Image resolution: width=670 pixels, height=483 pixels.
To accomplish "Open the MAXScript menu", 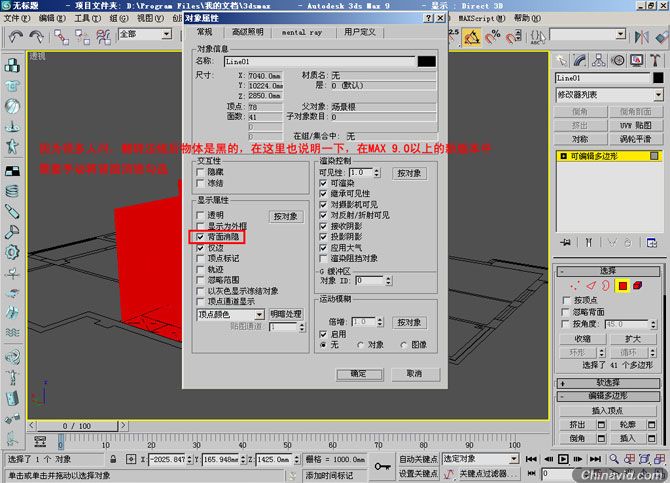I will [482, 18].
